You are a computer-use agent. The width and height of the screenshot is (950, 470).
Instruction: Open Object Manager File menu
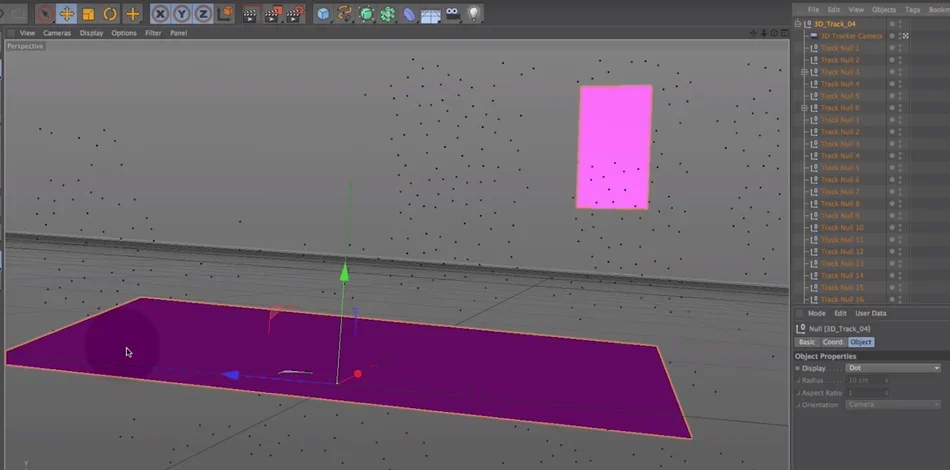tap(813, 10)
